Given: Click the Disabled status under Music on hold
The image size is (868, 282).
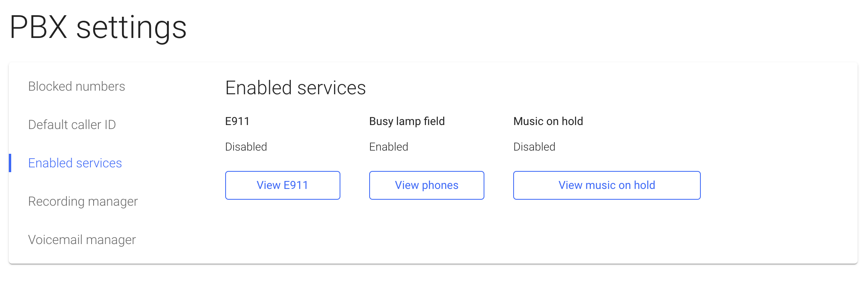Looking at the screenshot, I should click(534, 147).
